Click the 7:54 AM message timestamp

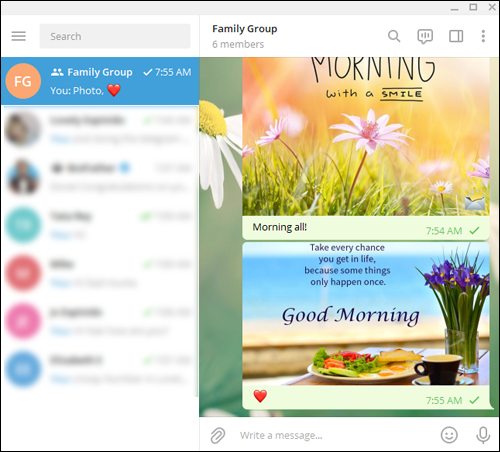[x=444, y=231]
